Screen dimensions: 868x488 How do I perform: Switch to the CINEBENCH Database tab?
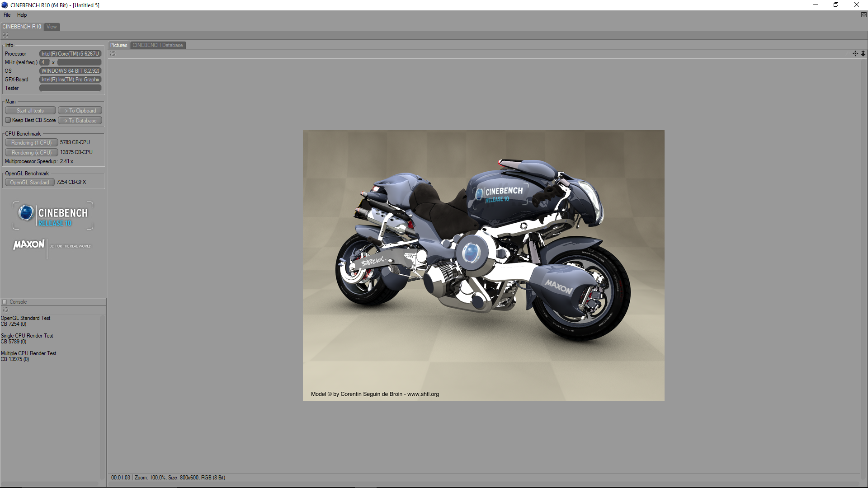pyautogui.click(x=157, y=45)
